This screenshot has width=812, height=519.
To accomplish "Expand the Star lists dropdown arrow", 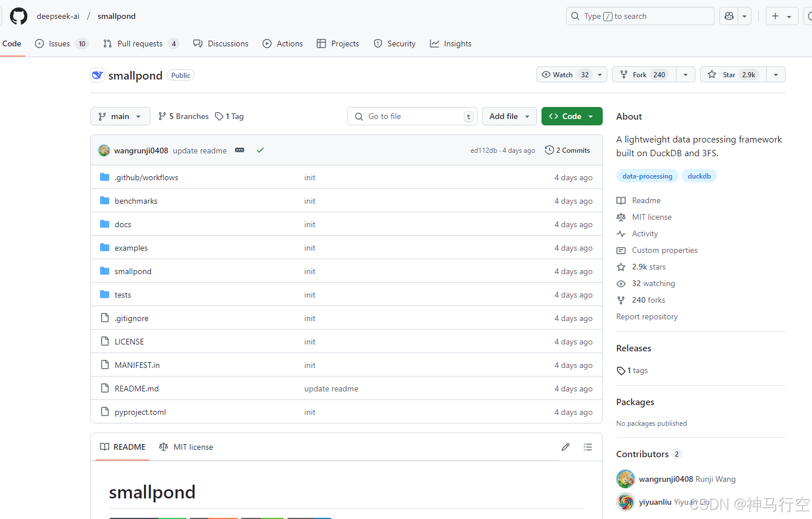I will click(776, 74).
